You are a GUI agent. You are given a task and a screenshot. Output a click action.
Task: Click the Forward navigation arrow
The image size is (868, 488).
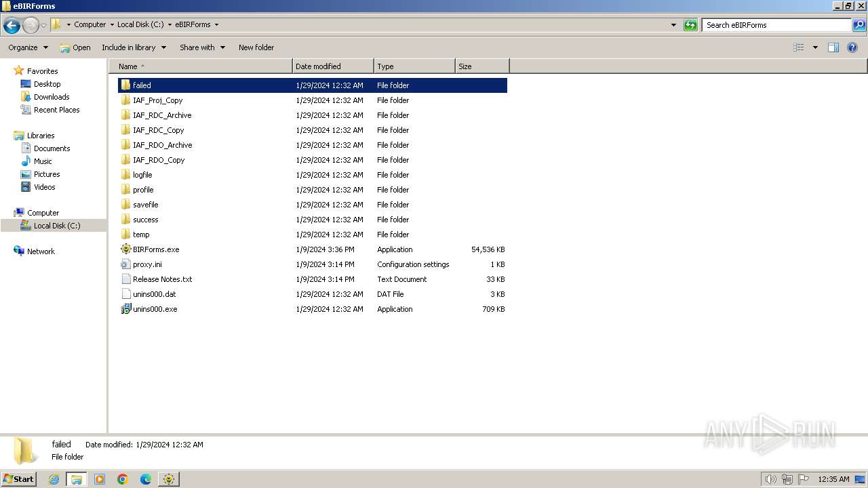point(31,25)
